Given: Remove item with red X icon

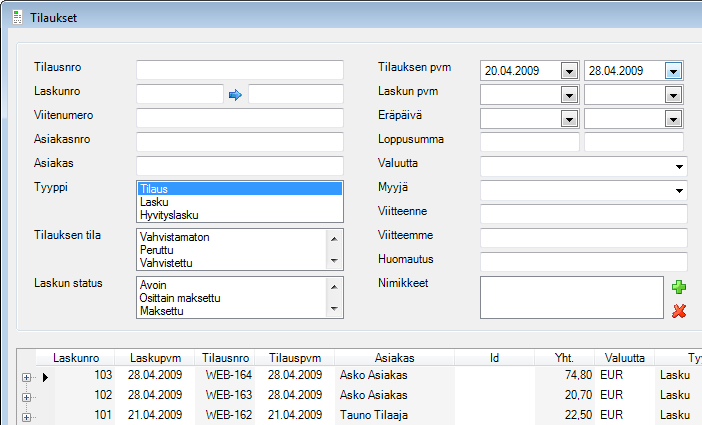Looking at the screenshot, I should tap(679, 311).
